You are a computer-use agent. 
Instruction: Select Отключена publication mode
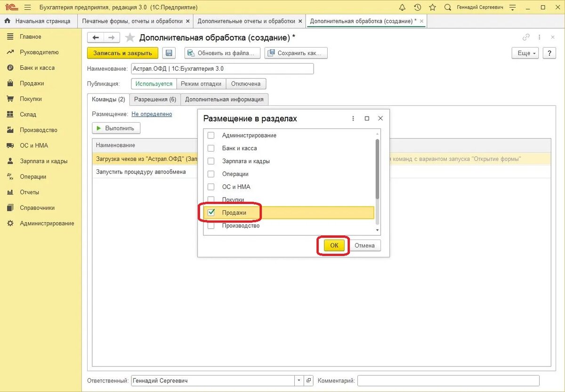(x=246, y=84)
